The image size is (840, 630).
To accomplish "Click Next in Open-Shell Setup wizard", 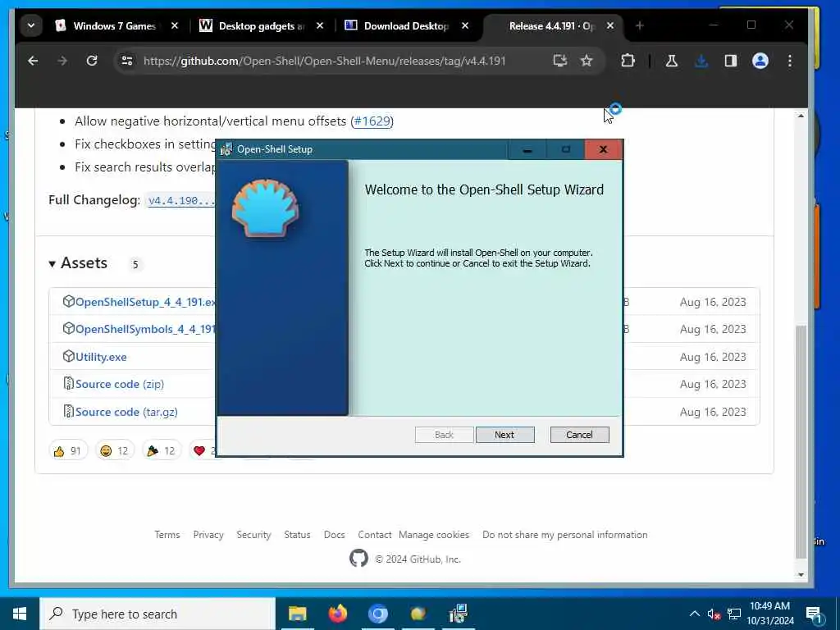I will 504,435.
